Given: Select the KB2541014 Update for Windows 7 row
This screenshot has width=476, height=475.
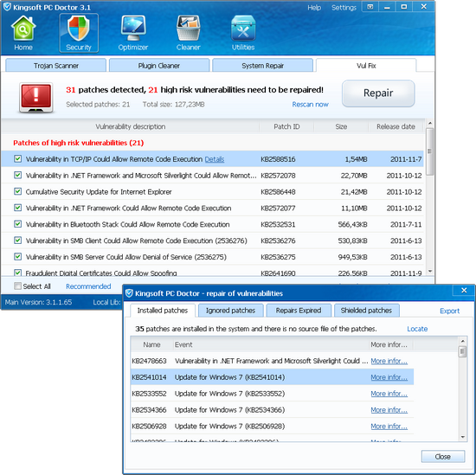Looking at the screenshot, I should [272, 377].
